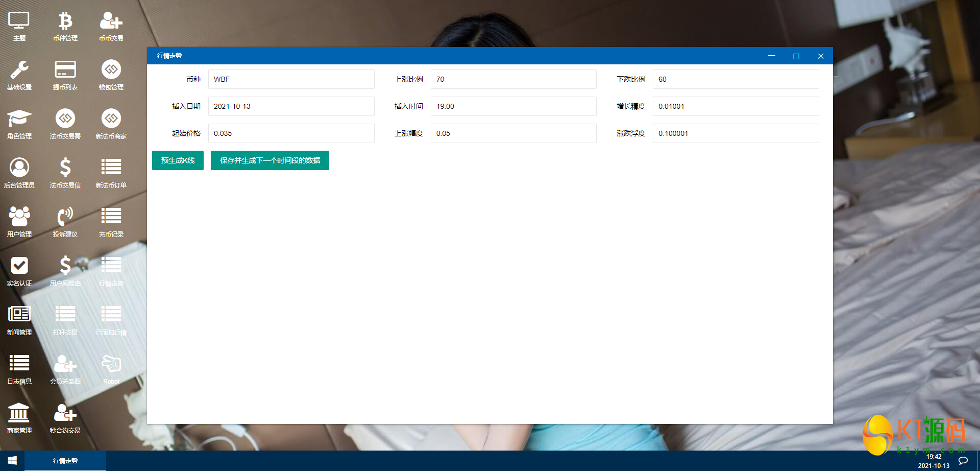Open 基础设置 basic settings

19,75
